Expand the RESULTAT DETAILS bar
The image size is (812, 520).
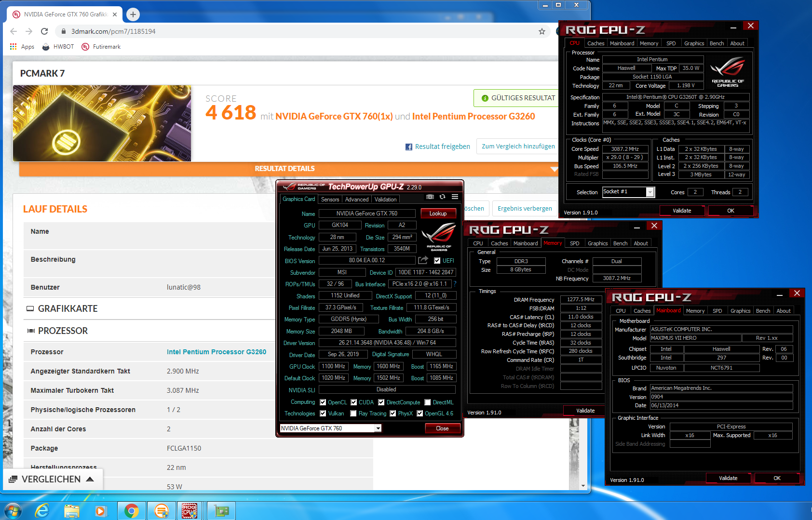coord(289,169)
